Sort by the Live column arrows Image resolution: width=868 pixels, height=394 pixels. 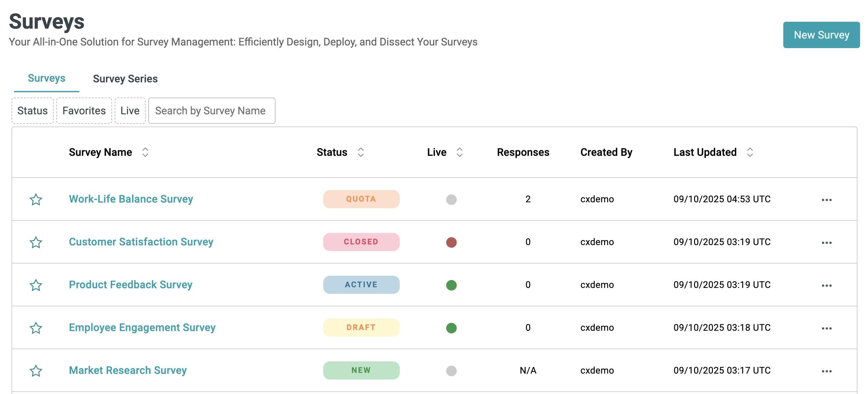tap(459, 152)
